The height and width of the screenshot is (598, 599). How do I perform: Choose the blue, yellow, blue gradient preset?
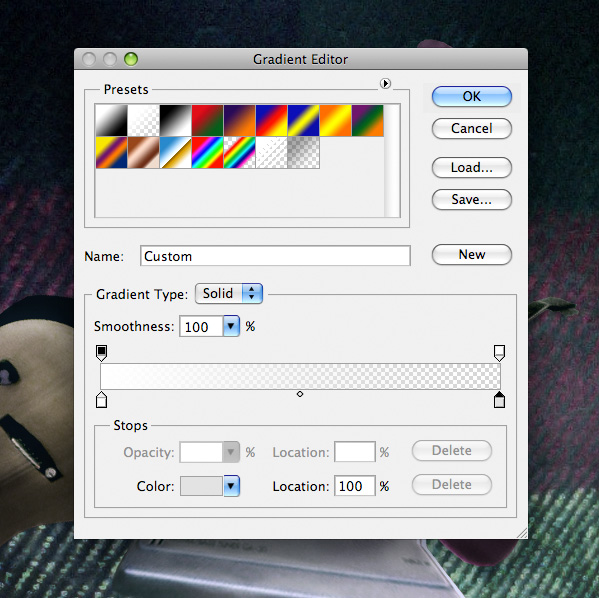tap(304, 121)
